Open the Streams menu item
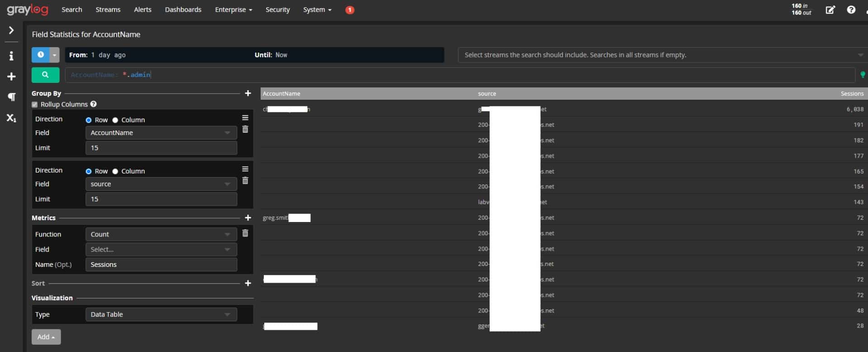Image resolution: width=868 pixels, height=352 pixels. [x=108, y=10]
